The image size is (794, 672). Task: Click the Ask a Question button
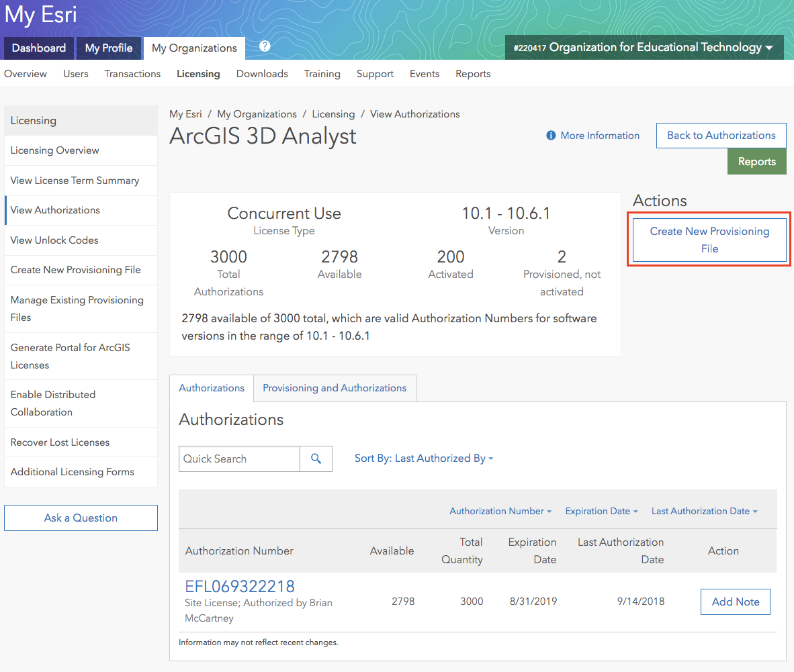(x=81, y=518)
